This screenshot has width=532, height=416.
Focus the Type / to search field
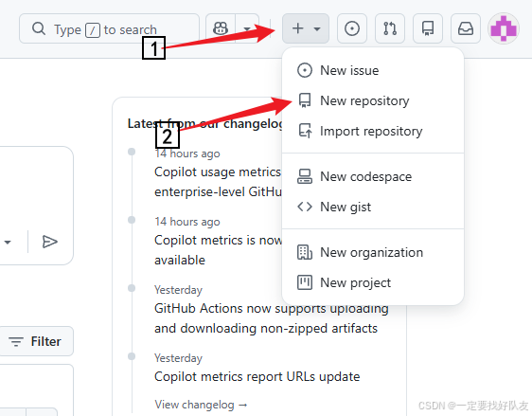coord(109,28)
